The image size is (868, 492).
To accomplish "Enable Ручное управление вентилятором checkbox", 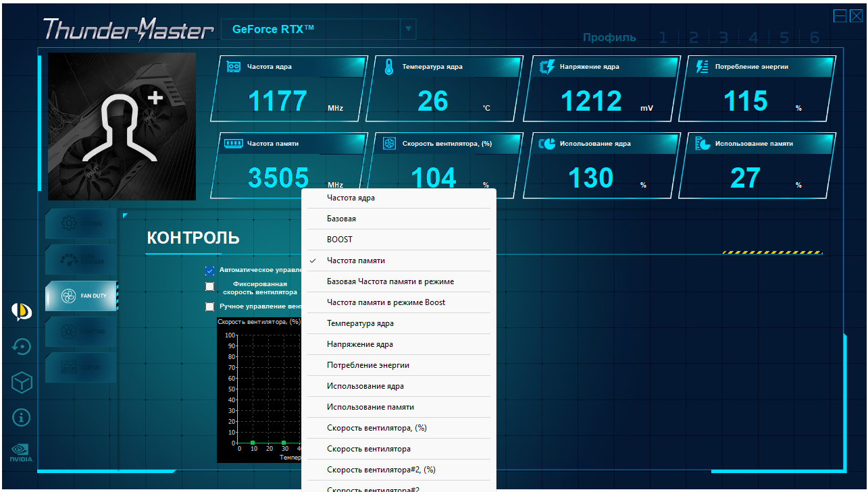I will (x=209, y=306).
